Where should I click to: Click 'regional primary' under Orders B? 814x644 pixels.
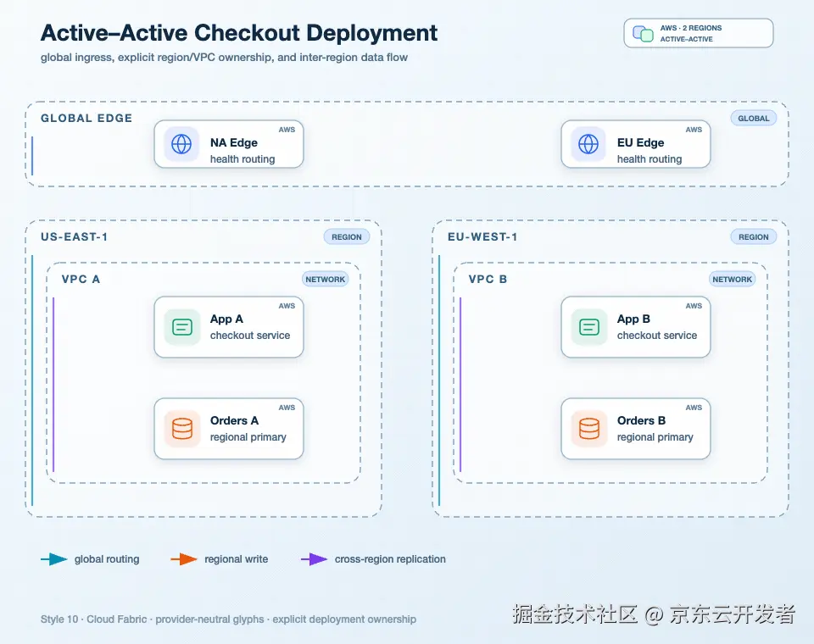point(655,437)
